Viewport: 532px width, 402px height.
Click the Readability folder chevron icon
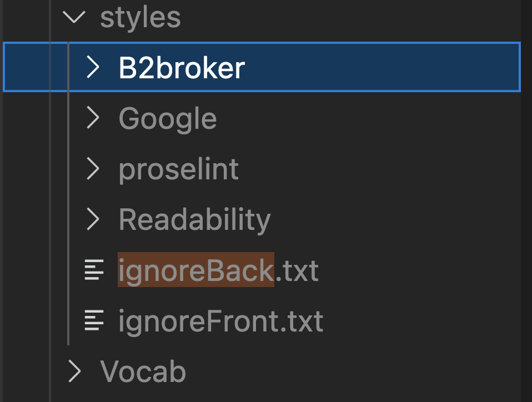(93, 219)
